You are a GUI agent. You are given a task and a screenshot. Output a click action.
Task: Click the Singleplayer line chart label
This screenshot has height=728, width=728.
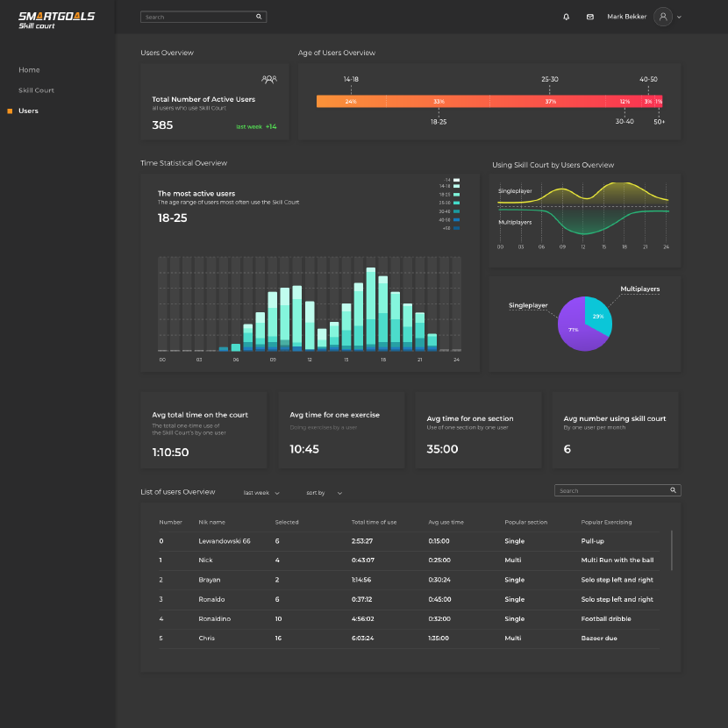[x=515, y=191]
